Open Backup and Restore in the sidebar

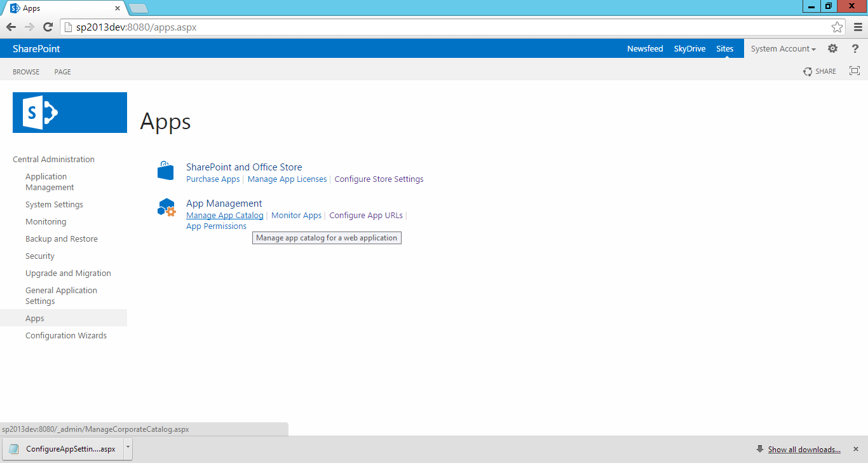coord(62,238)
